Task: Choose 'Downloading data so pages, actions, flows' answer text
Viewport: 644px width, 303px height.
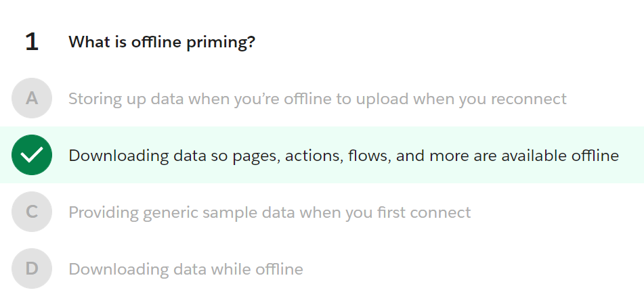Action: 343,156
